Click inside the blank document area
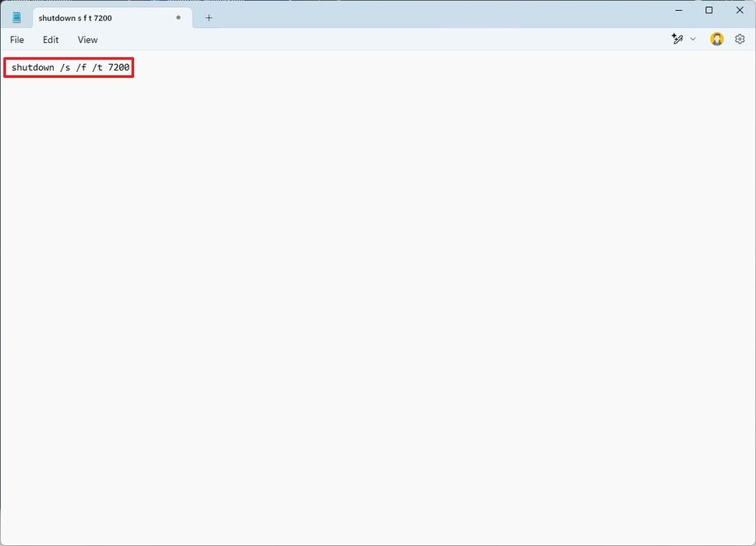The width and height of the screenshot is (756, 546). pos(374,273)
